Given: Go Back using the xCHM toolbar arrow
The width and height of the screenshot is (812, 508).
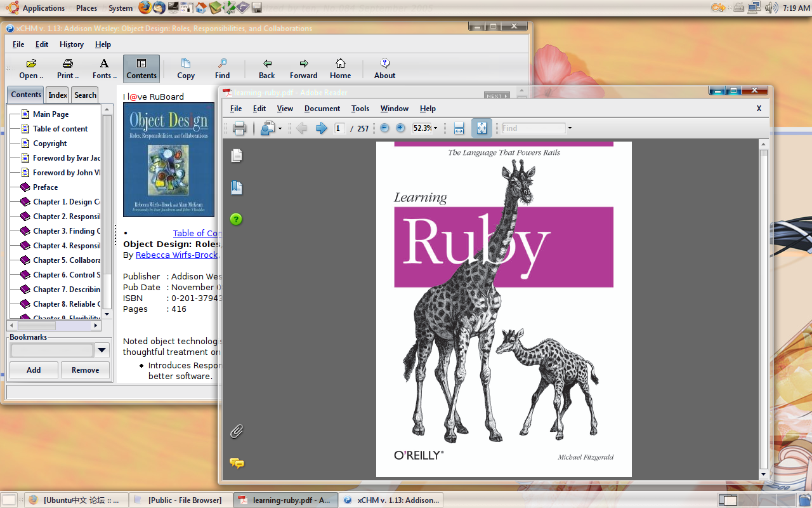Looking at the screenshot, I should (267, 69).
